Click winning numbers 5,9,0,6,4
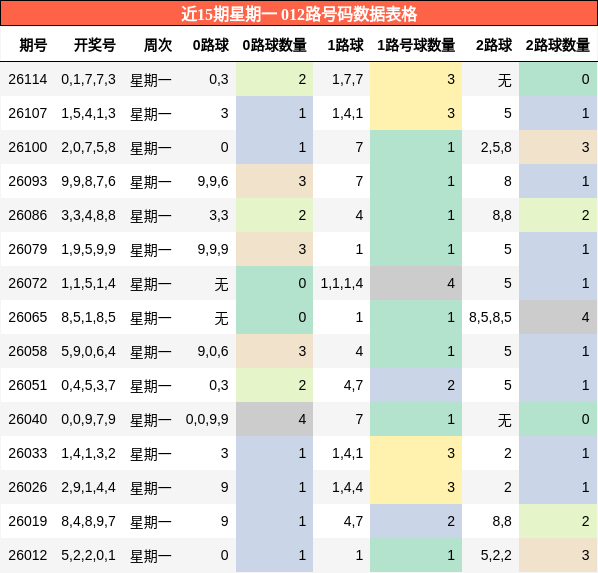The height and width of the screenshot is (573, 598). click(88, 351)
